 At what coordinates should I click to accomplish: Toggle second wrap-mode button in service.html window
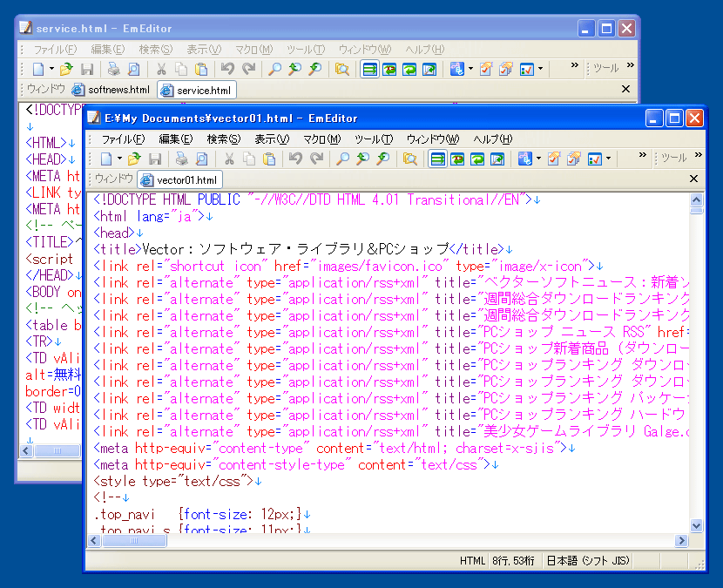click(x=389, y=69)
